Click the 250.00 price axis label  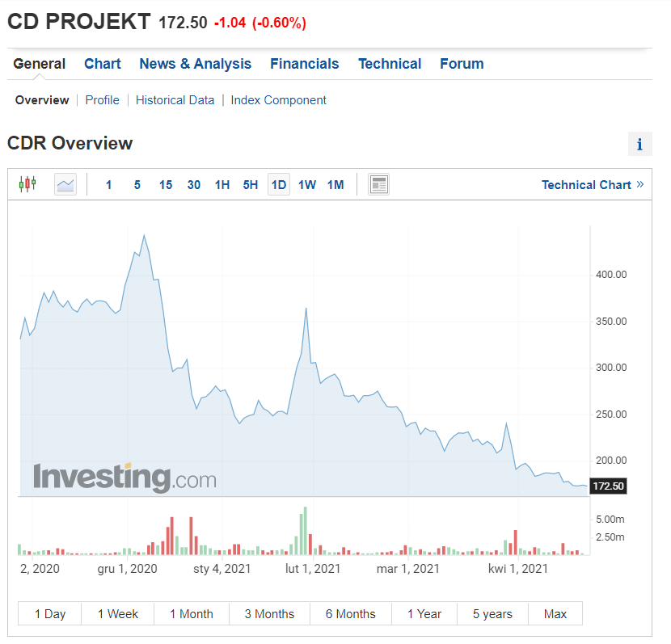click(x=611, y=414)
